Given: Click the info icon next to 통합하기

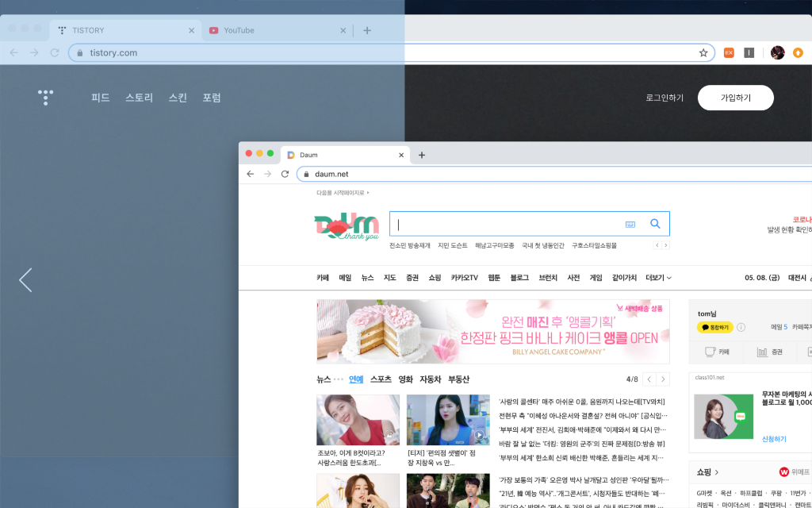Looking at the screenshot, I should [x=741, y=327].
